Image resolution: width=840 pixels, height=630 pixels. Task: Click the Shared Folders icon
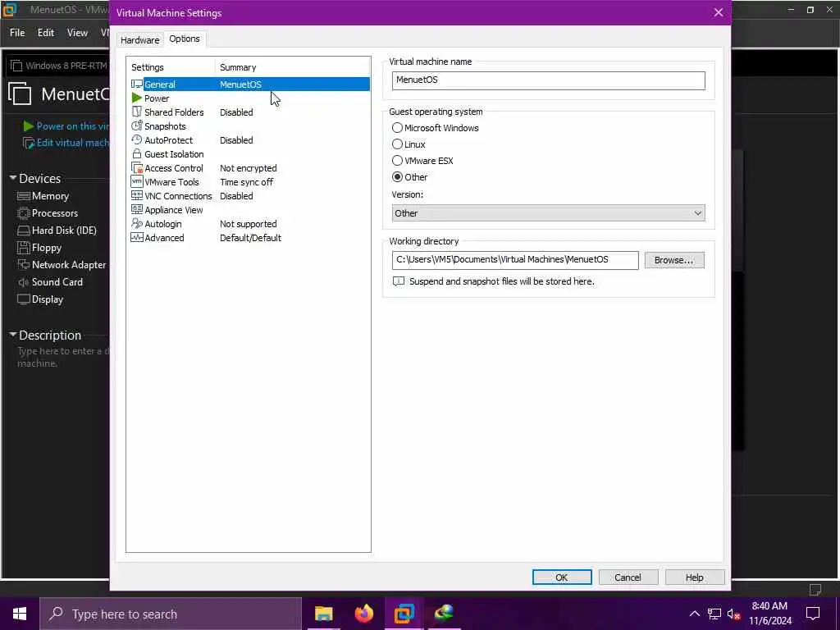pyautogui.click(x=137, y=112)
